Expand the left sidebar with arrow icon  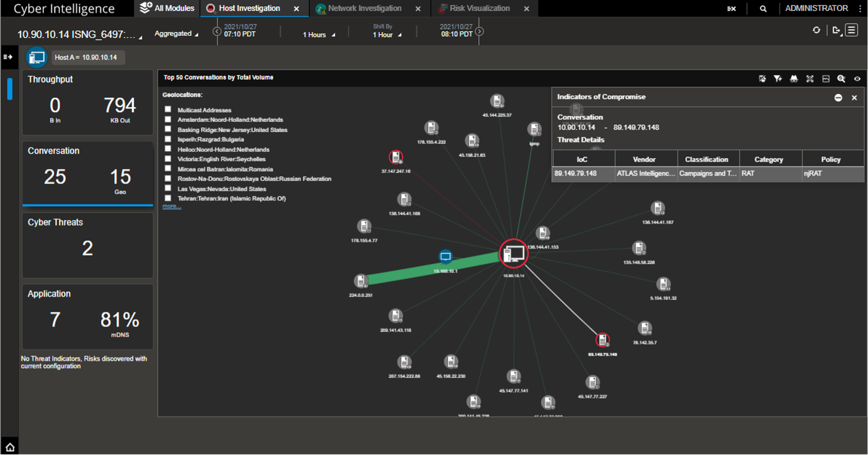click(8, 57)
